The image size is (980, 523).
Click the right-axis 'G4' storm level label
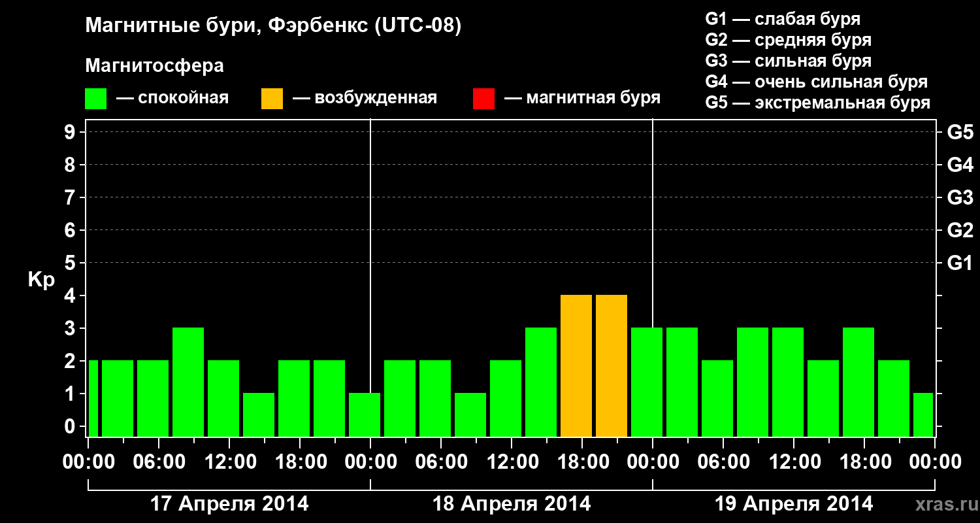(960, 165)
